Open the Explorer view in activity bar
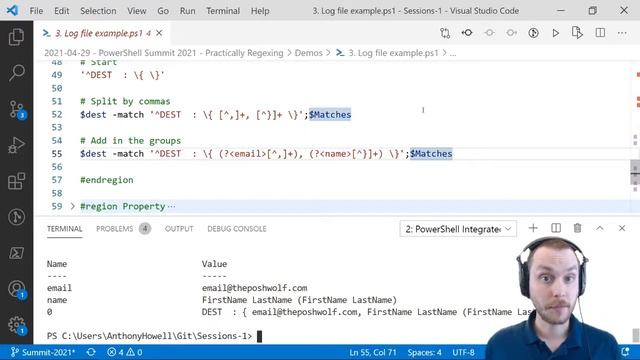640x360 pixels. click(x=16, y=37)
